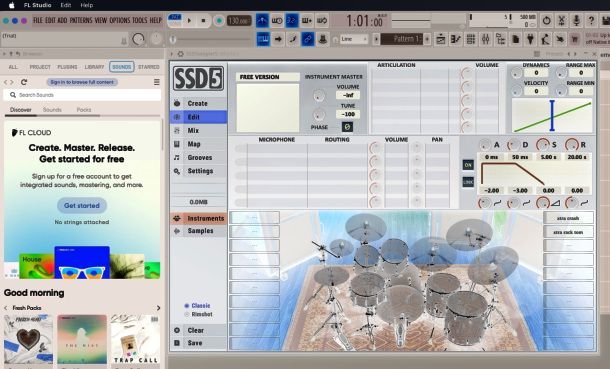Image resolution: width=610 pixels, height=369 pixels.
Task: Click Sign in to browse full content
Action: [82, 82]
